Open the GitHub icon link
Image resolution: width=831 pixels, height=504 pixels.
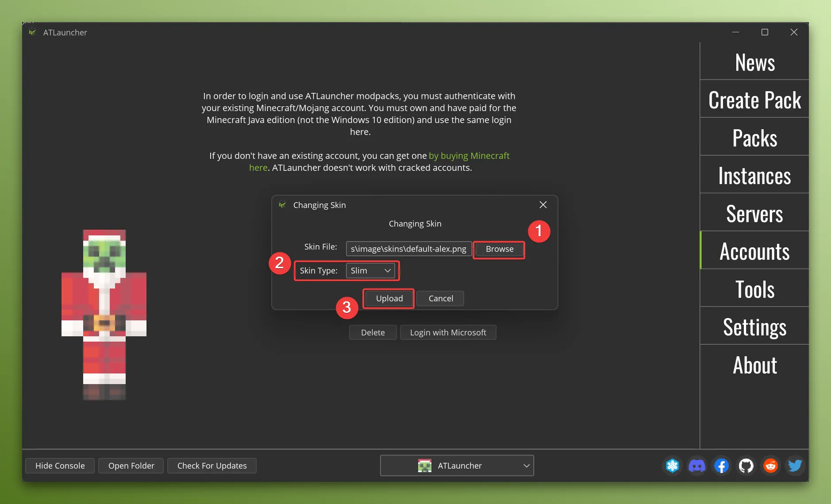click(746, 466)
